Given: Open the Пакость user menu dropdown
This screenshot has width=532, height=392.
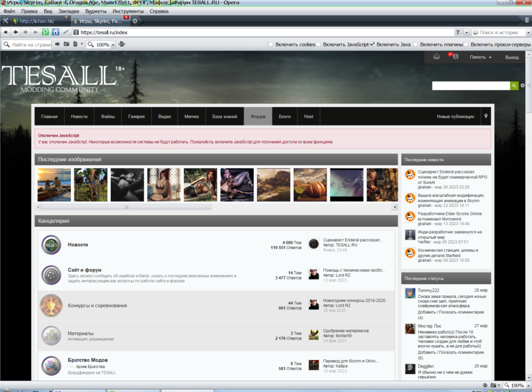Looking at the screenshot, I should (481, 57).
